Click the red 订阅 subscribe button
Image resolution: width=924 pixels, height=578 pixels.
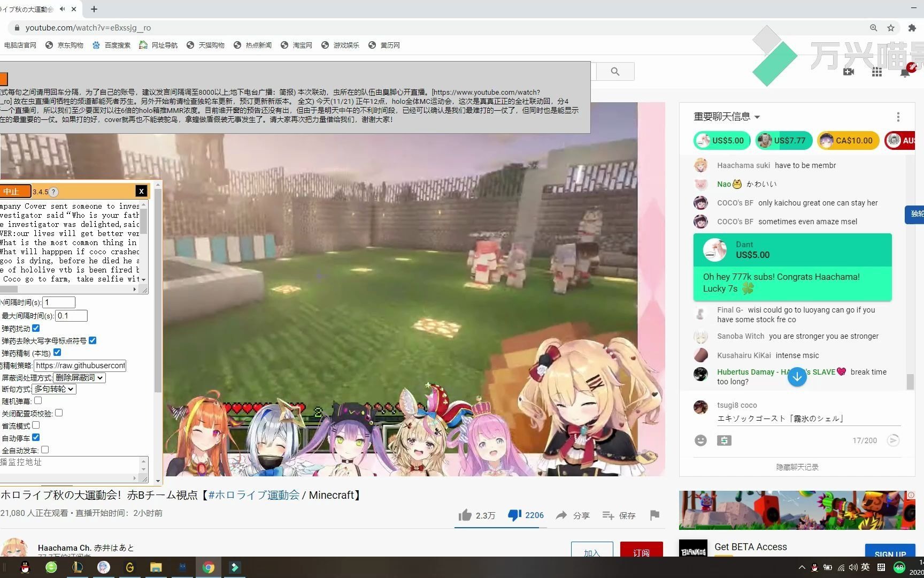pyautogui.click(x=641, y=551)
